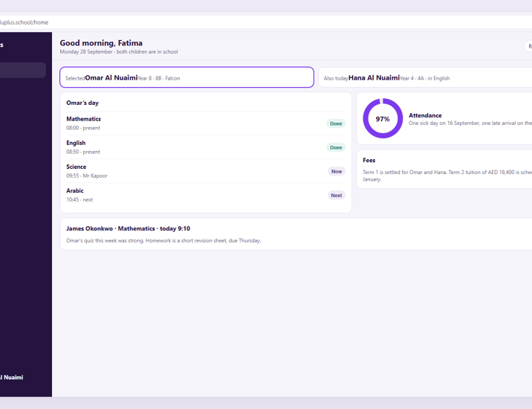Open the Science lesson with Mr Kapoor
This screenshot has width=532, height=409.
click(206, 171)
